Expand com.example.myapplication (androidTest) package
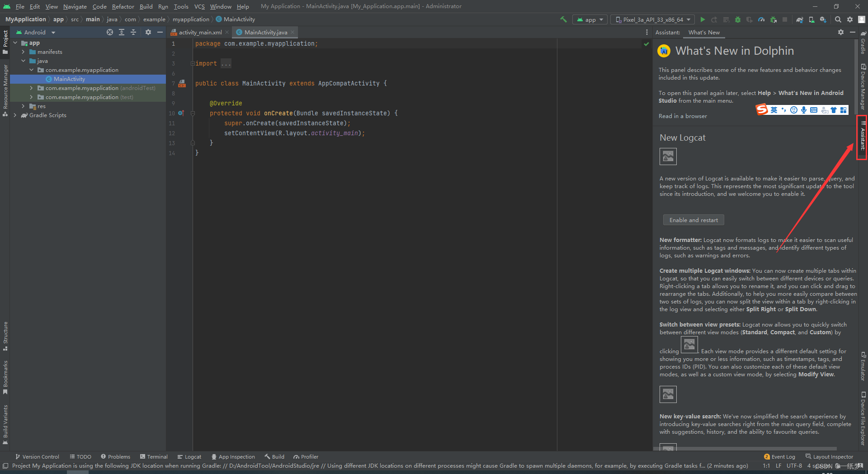The width and height of the screenshot is (868, 474). (31, 88)
